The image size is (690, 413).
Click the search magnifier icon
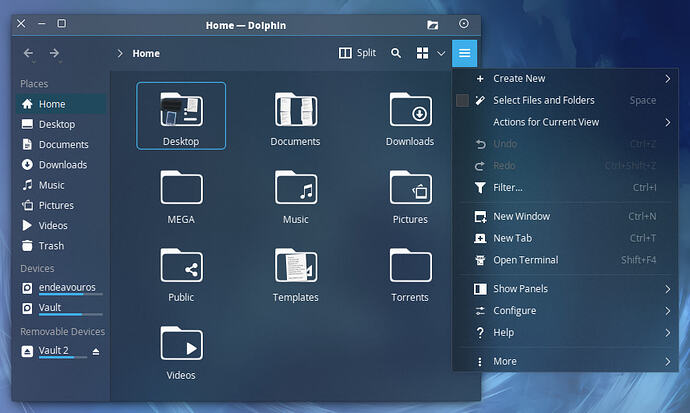[x=396, y=53]
